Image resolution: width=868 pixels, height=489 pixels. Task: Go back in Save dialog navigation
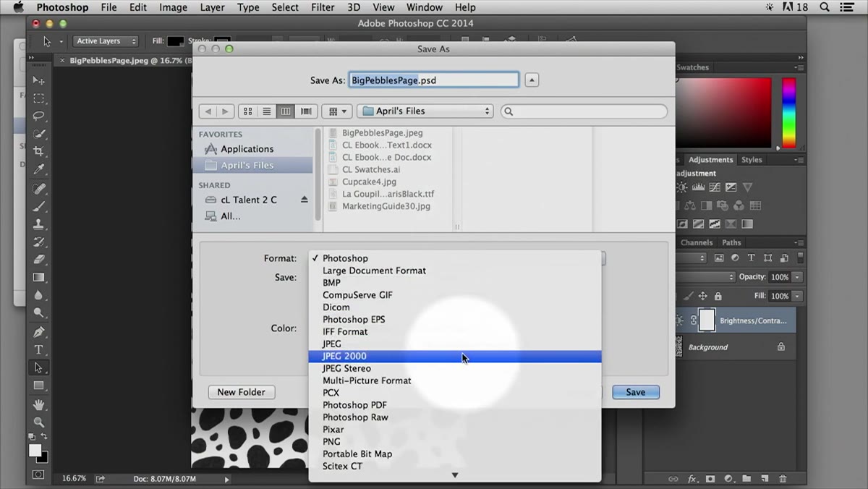[x=208, y=111]
